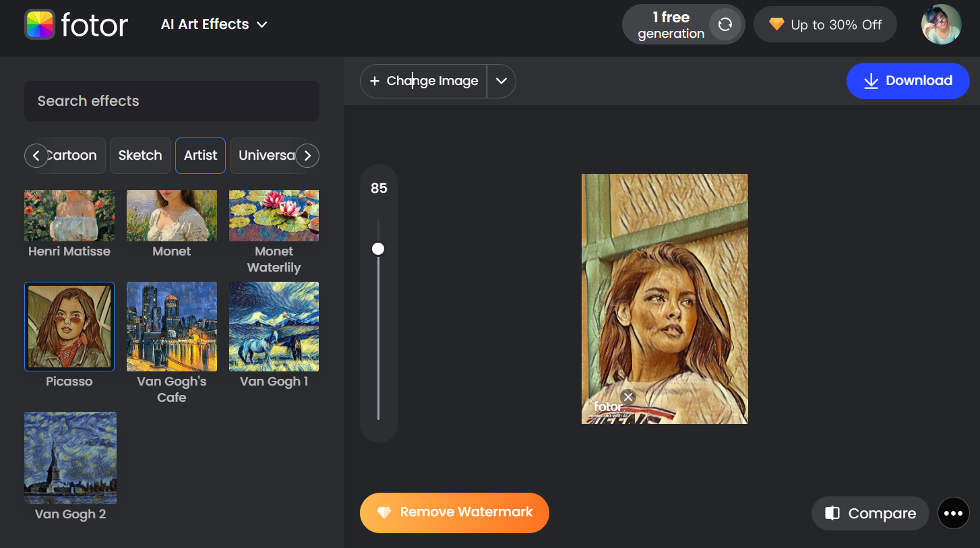980x548 pixels.
Task: Choose the Monet Waterlily effect thumbnail
Action: click(x=274, y=216)
